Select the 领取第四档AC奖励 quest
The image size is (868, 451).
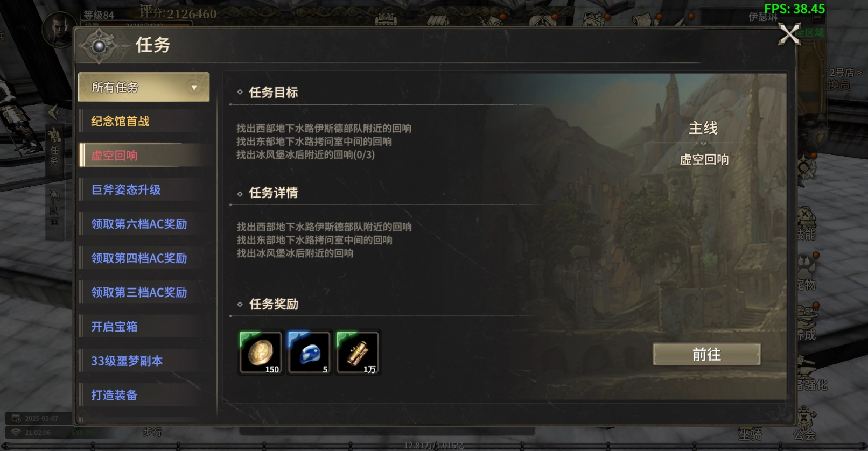click(144, 258)
